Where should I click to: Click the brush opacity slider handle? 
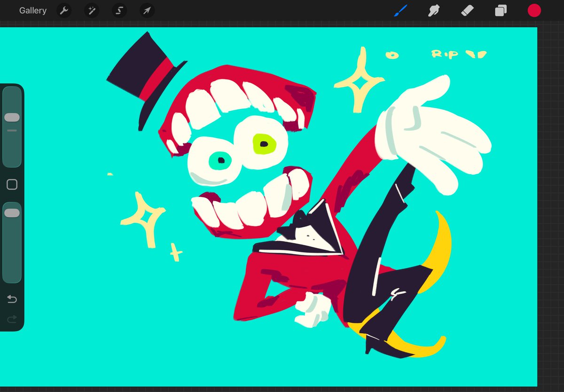point(12,213)
